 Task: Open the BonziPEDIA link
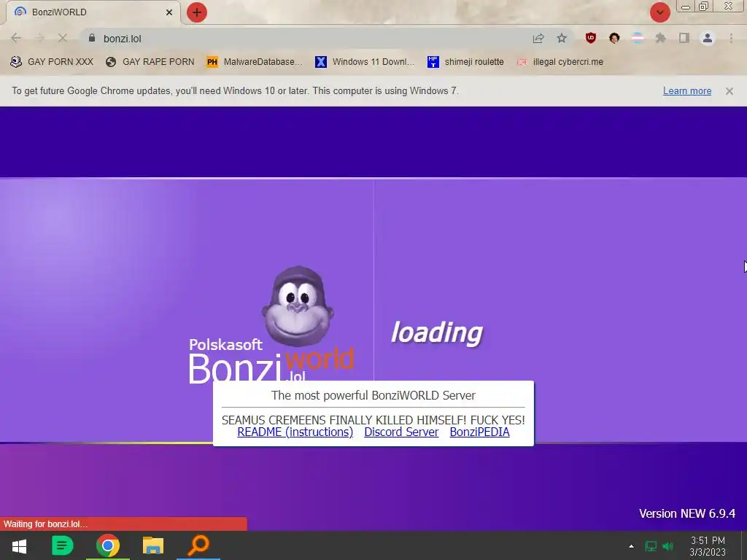(x=480, y=432)
